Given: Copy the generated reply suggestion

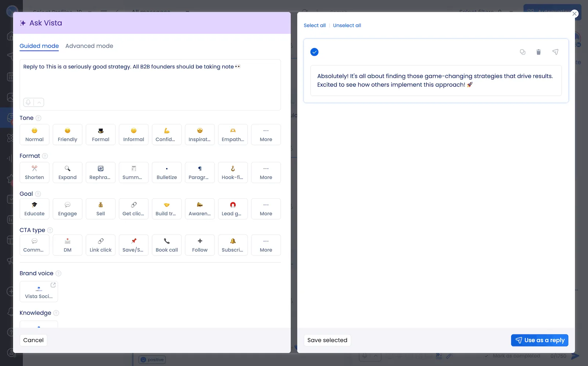Looking at the screenshot, I should click(523, 52).
